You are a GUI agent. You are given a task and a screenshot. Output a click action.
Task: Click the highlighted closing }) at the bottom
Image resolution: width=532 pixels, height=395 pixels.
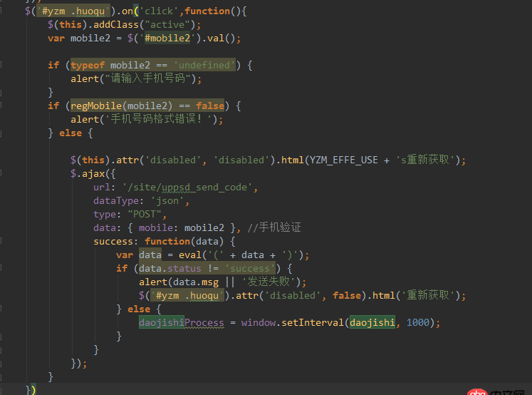pos(31,390)
